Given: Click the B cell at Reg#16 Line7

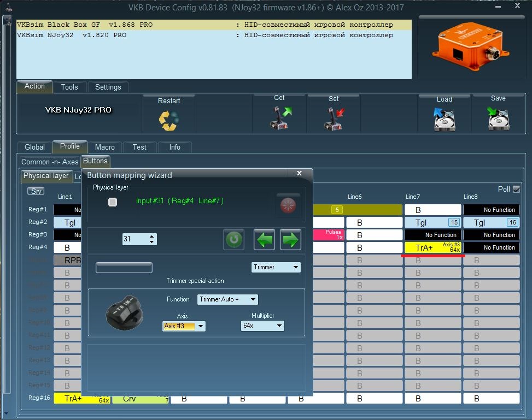Looking at the screenshot, I should [433, 399].
